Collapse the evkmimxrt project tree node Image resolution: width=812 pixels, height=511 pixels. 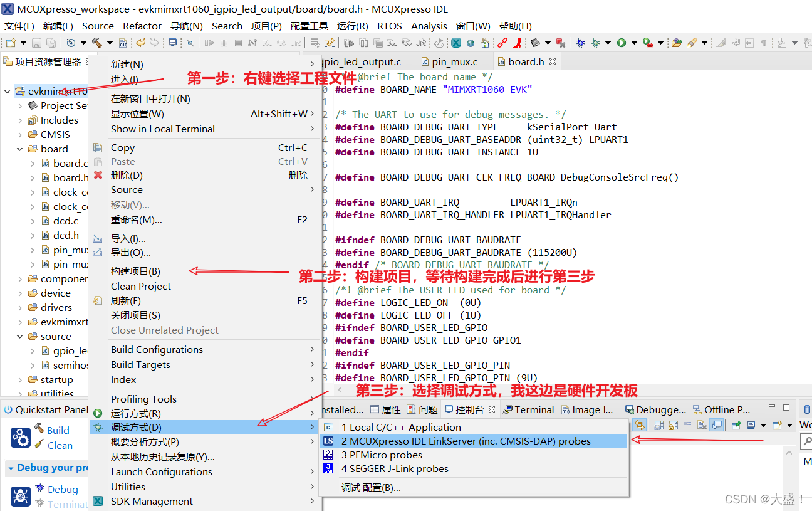point(8,91)
